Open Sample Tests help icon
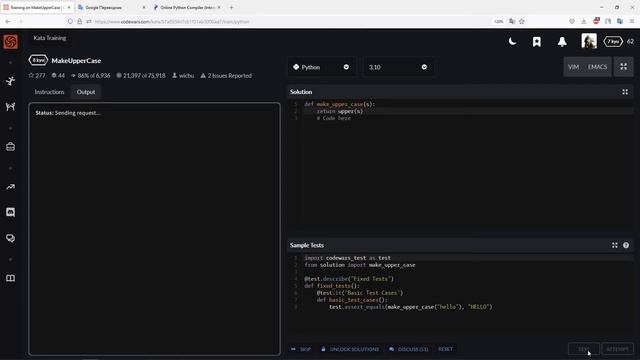 click(x=626, y=245)
